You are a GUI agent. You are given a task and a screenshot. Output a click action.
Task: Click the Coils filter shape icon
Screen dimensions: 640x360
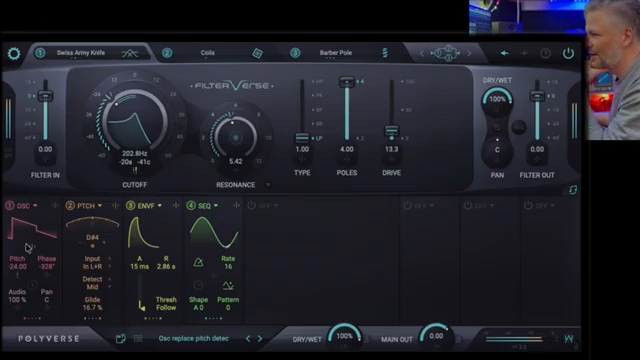coord(257,53)
